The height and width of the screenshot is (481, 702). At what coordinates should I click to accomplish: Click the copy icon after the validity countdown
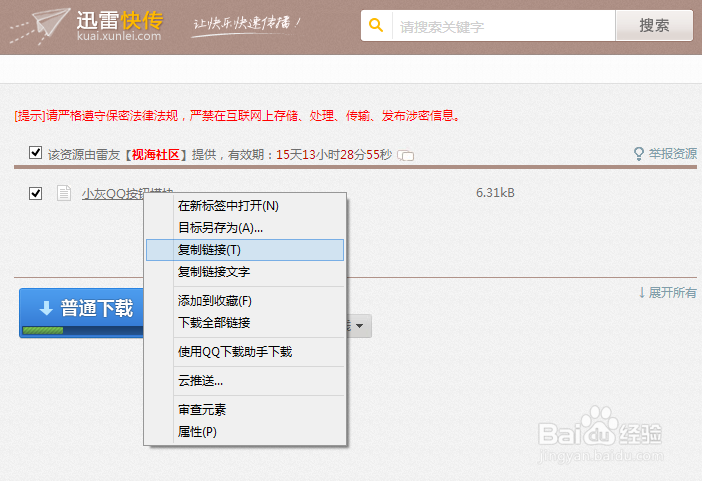click(x=405, y=155)
